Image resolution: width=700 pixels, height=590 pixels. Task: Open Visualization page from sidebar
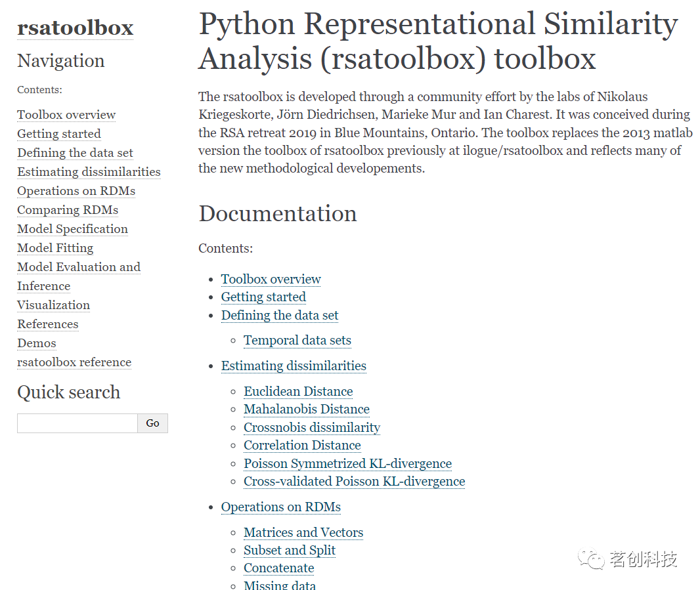coord(53,305)
